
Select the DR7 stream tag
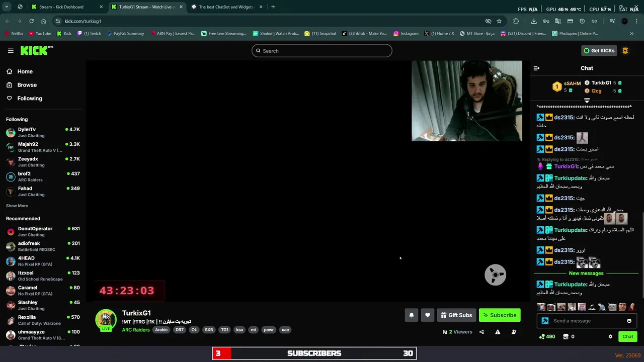(179, 330)
